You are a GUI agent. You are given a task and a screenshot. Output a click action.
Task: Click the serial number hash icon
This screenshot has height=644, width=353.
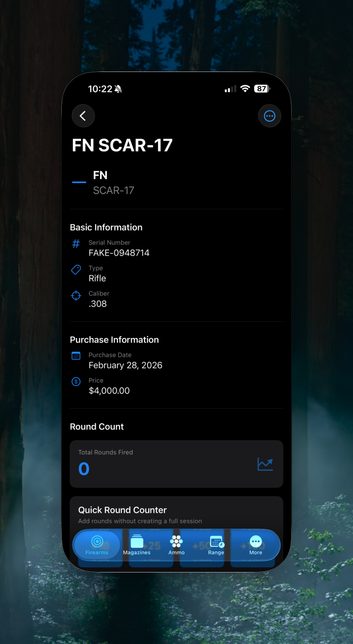pos(76,244)
